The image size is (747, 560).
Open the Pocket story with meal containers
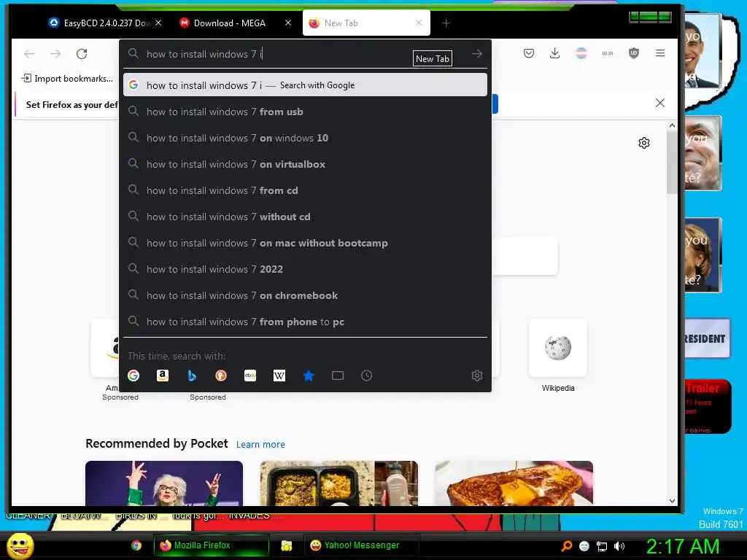(x=338, y=483)
